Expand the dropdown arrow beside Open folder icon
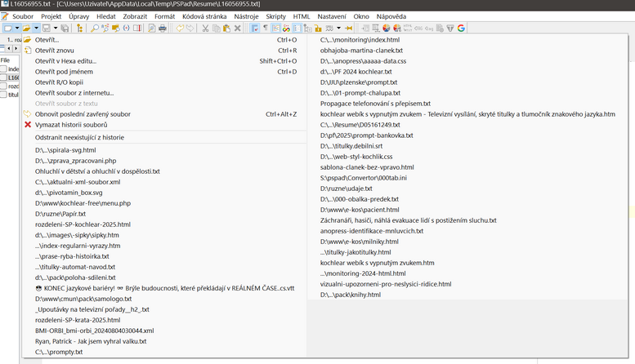Viewport: 635px width, 364px height. pyautogui.click(x=37, y=28)
